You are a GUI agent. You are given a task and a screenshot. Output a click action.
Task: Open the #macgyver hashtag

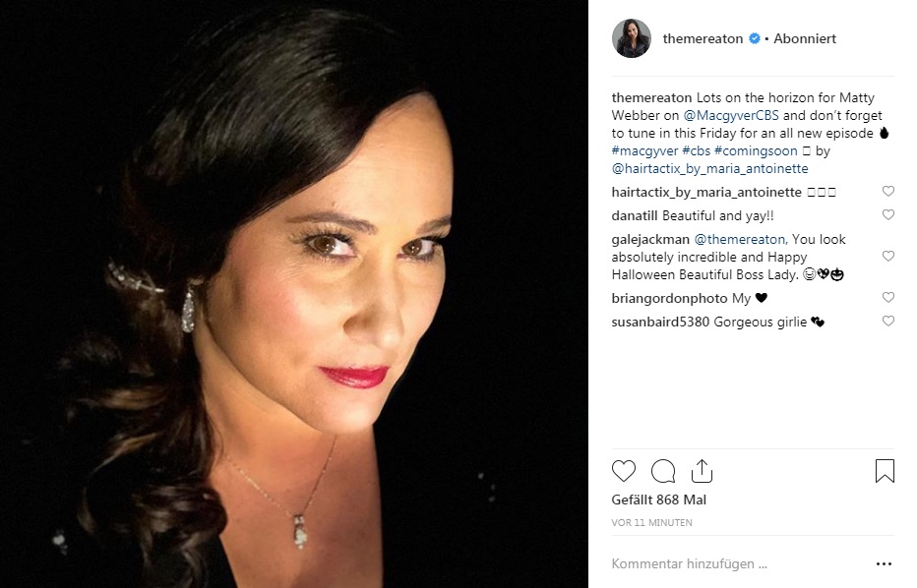[644, 150]
